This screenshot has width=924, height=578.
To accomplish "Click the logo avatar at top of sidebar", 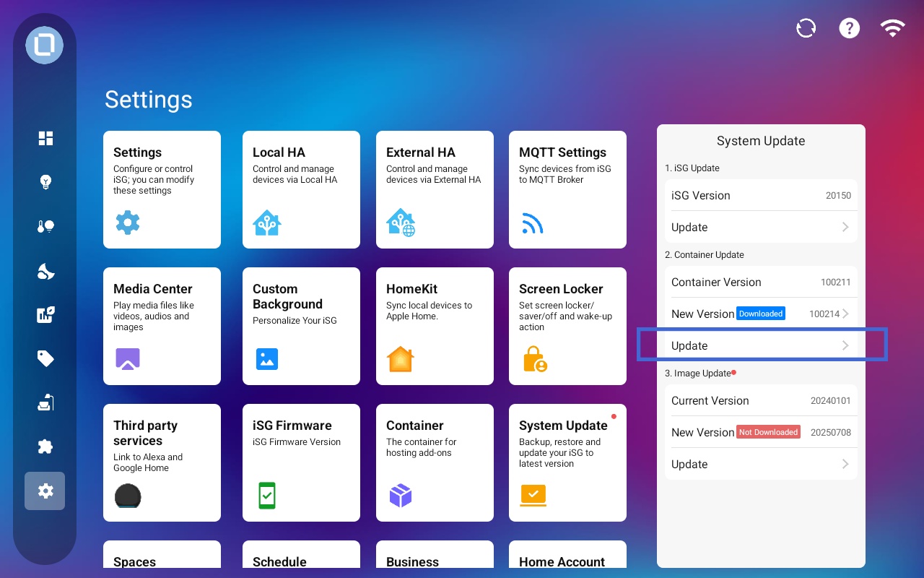I will coord(45,45).
